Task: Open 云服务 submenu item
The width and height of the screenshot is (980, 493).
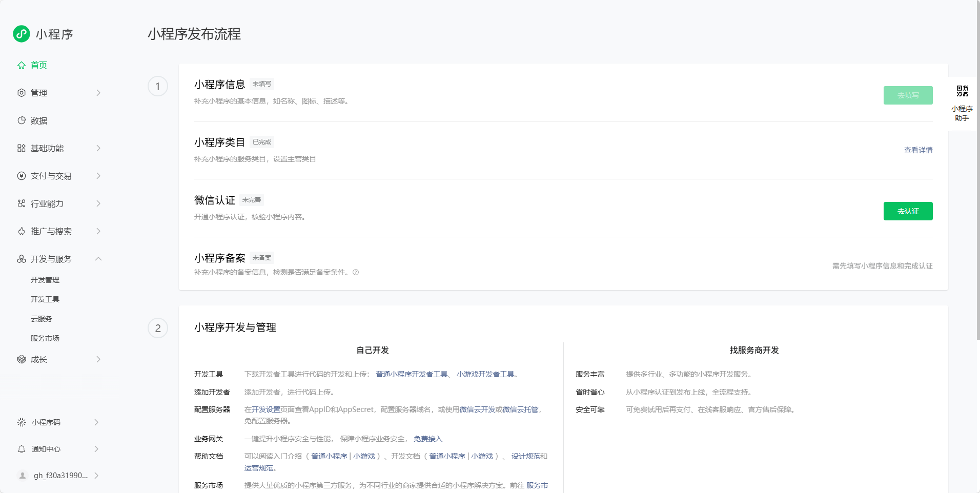Action: click(42, 319)
